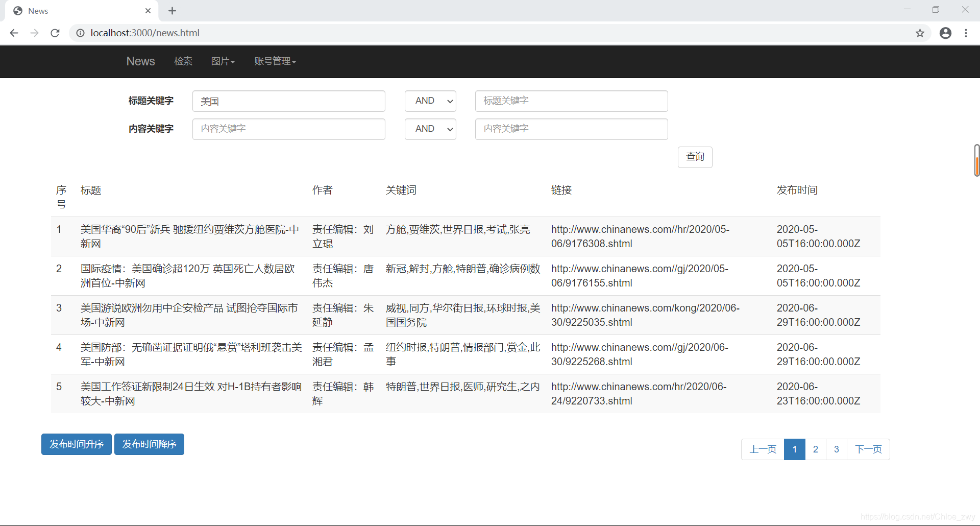Click the 标题 column header
The image size is (980, 526).
pyautogui.click(x=91, y=190)
